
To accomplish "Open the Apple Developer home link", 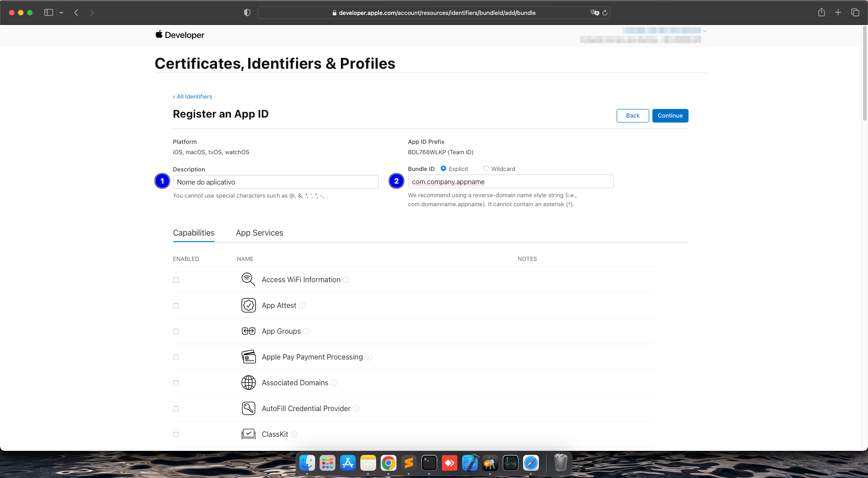I will coord(179,35).
